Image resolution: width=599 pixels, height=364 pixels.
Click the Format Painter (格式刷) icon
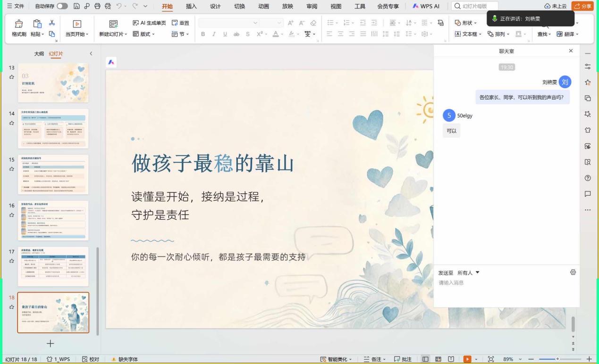[19, 23]
